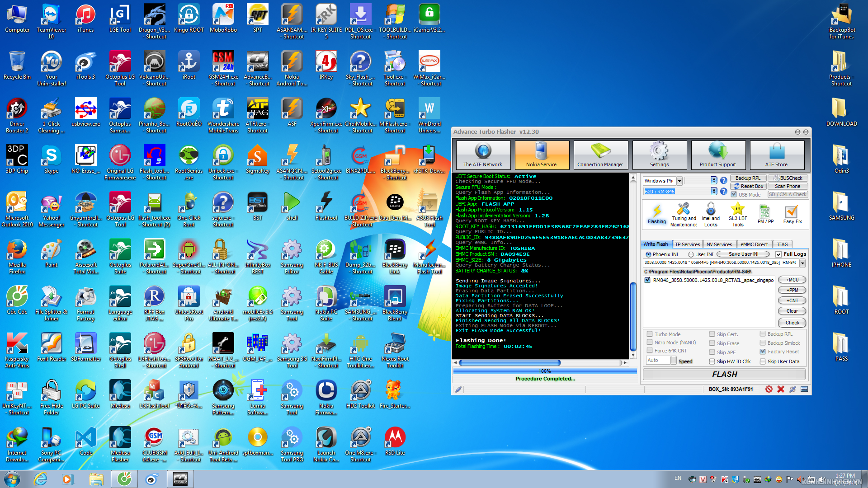Click help icon beside Windows Ph row
This screenshot has height=488, width=868.
point(724,180)
